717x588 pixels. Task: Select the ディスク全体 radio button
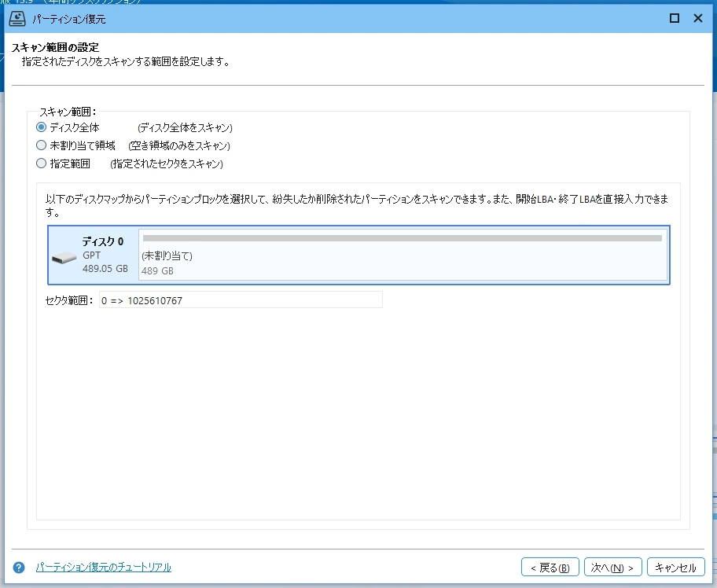[41, 127]
